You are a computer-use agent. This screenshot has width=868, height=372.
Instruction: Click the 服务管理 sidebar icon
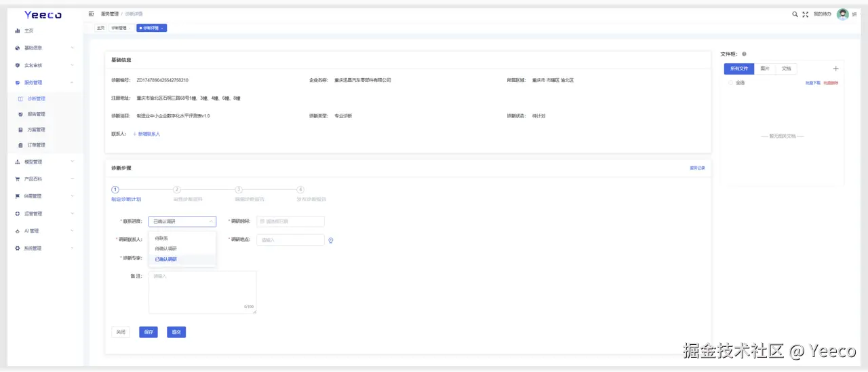[18, 83]
